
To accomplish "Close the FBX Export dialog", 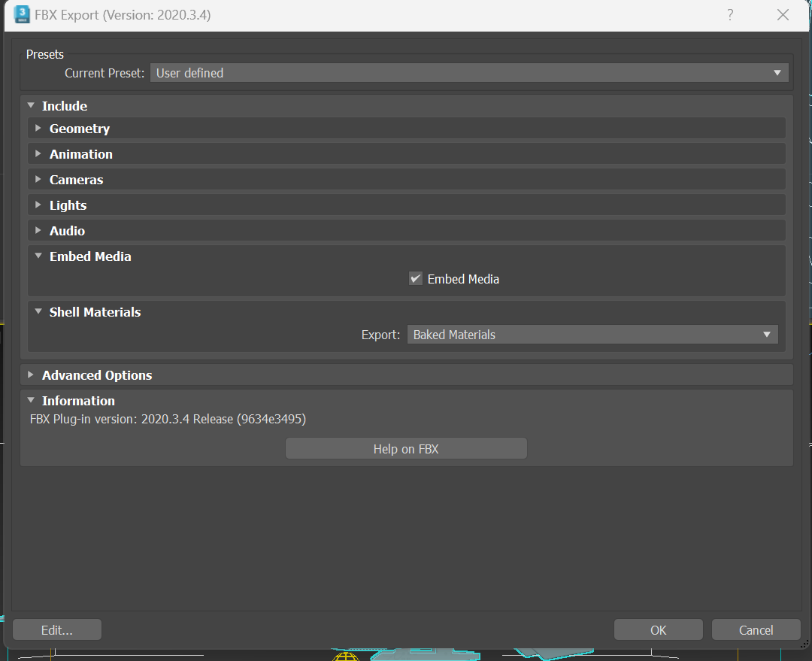I will [783, 14].
